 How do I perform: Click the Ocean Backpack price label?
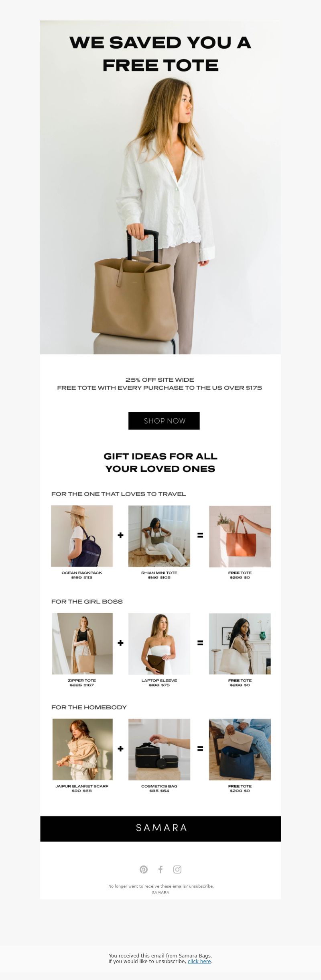[82, 577]
